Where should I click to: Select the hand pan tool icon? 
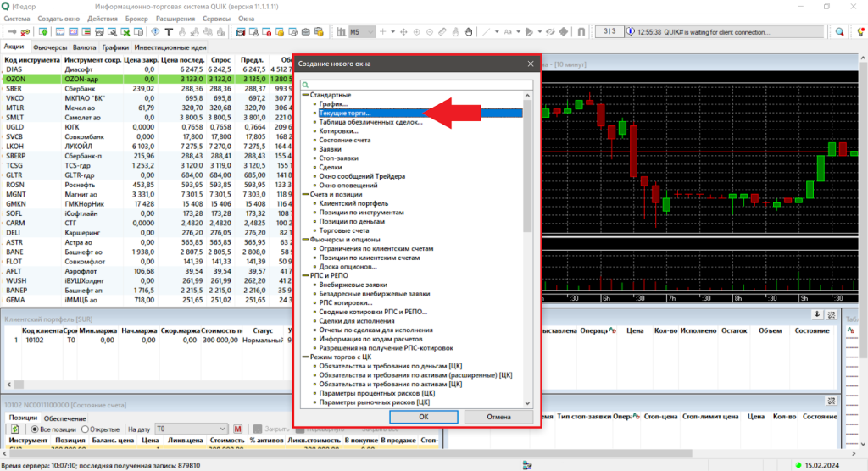coord(468,32)
